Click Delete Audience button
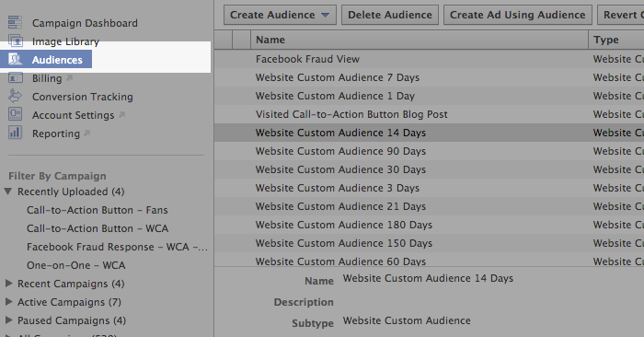 [x=390, y=15]
